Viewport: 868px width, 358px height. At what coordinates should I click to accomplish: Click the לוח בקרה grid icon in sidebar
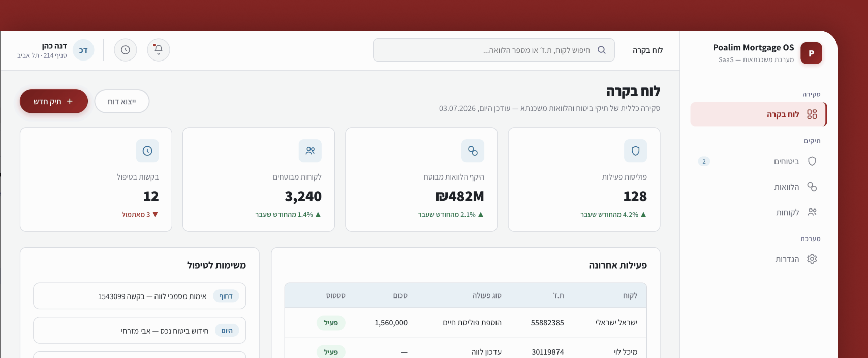[812, 114]
